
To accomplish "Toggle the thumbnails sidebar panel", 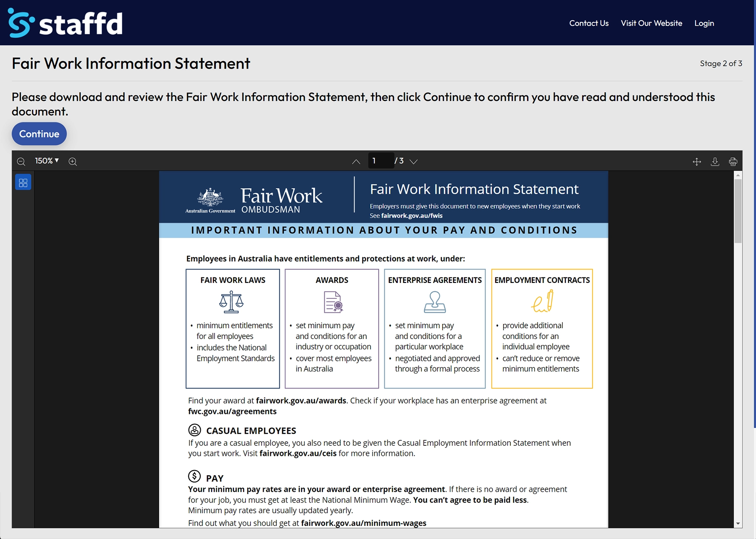I will pos(23,182).
